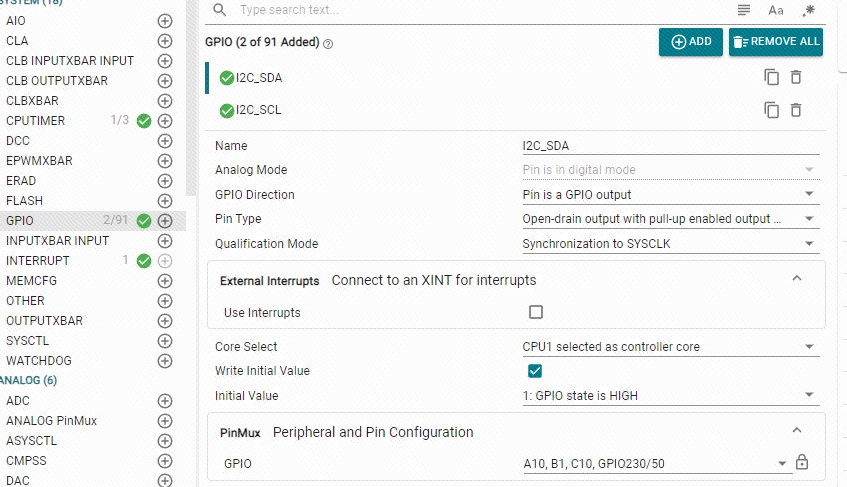Add a new ADC module instance
The image size is (847, 487).
point(165,401)
